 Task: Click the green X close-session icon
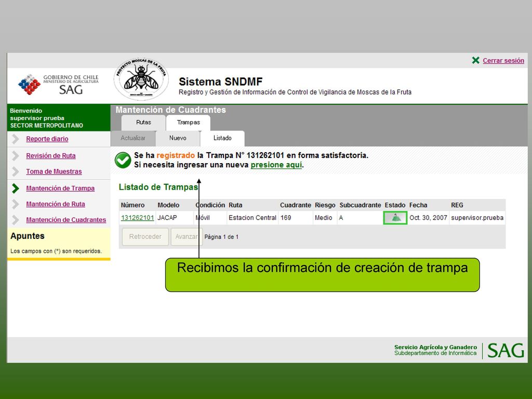(x=476, y=60)
